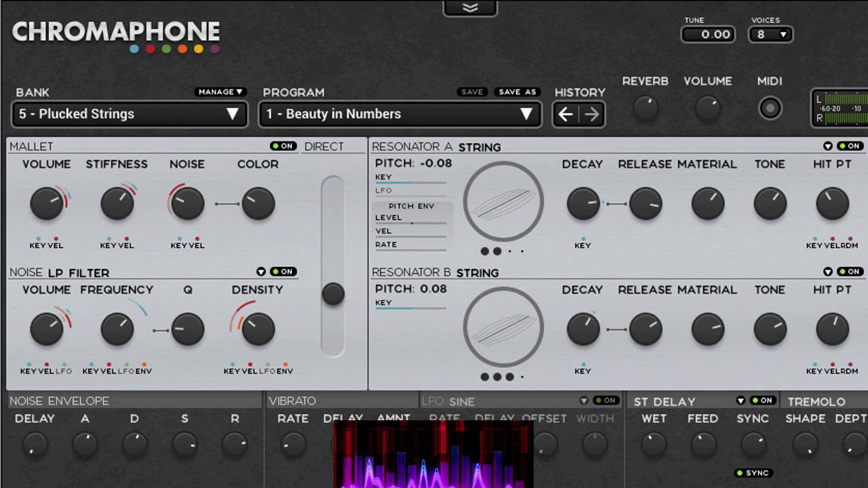The width and height of the screenshot is (868, 488).
Task: Open the Manage bank menu
Action: pyautogui.click(x=220, y=91)
